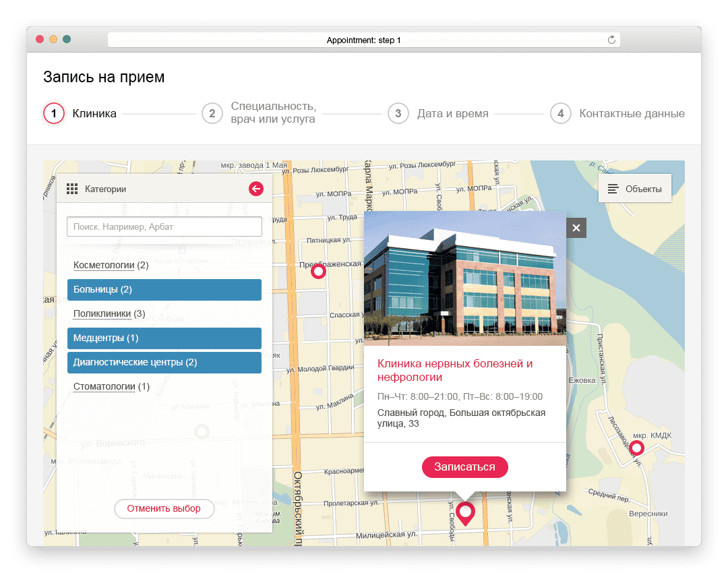
Task: Click the opening hours text Пн–Чт: 8:00–21:00
Action: coord(418,396)
